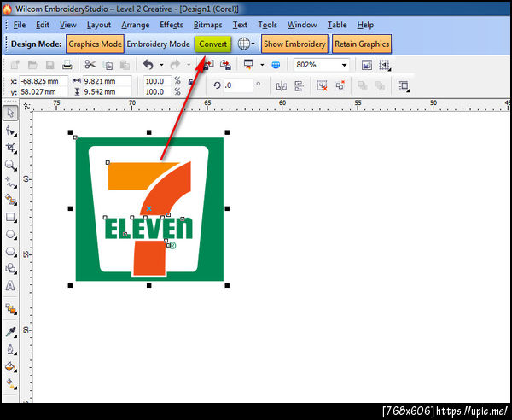The width and height of the screenshot is (512, 420).
Task: Click the Redo arrow icon
Action: click(175, 65)
